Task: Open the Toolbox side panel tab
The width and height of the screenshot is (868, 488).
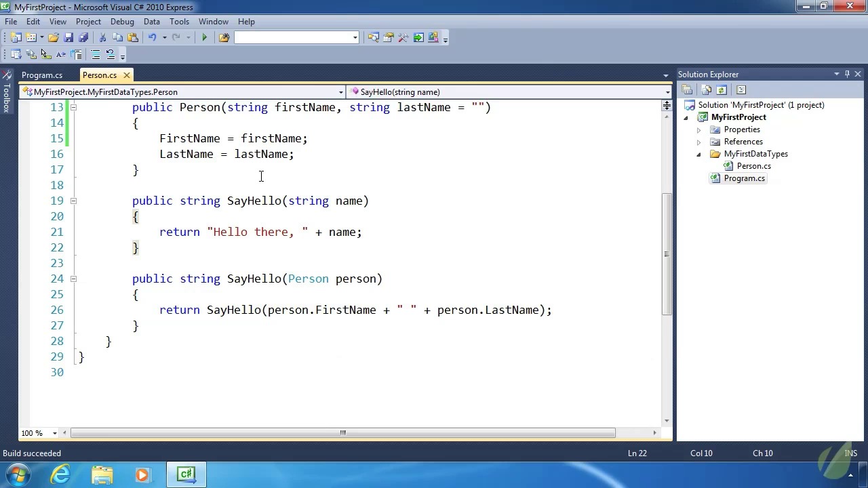Action: pyautogui.click(x=6, y=91)
